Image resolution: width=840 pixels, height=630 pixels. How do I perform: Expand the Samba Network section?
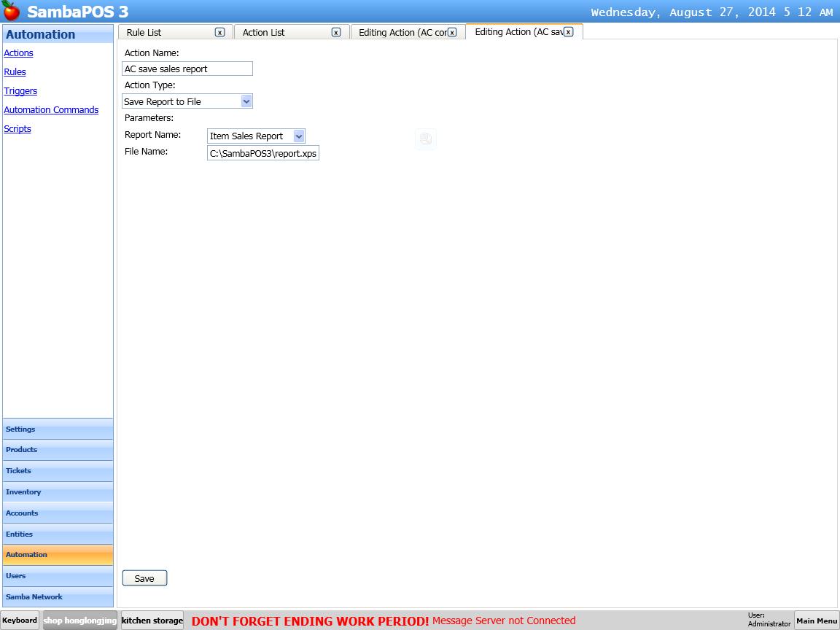coord(57,596)
